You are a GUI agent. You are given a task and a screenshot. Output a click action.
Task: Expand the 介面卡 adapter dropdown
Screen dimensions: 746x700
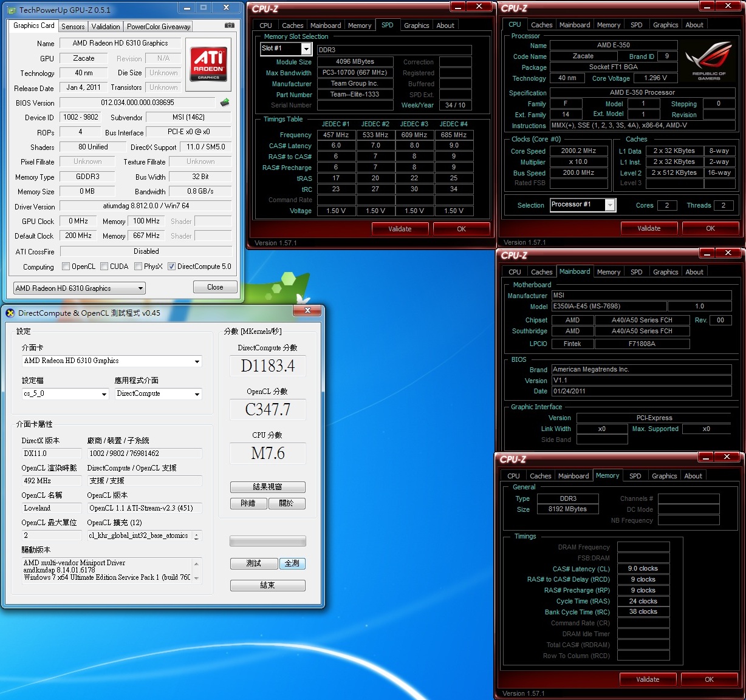(x=112, y=361)
